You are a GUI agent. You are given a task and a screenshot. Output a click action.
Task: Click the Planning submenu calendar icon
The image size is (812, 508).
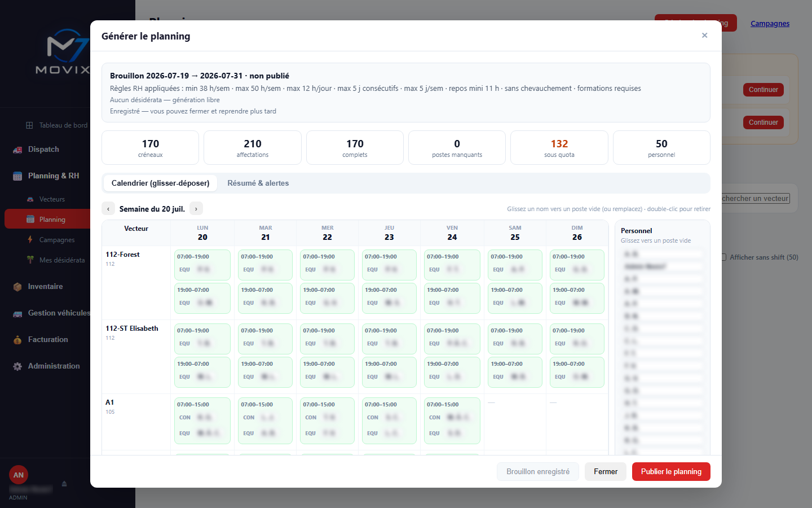click(30, 220)
